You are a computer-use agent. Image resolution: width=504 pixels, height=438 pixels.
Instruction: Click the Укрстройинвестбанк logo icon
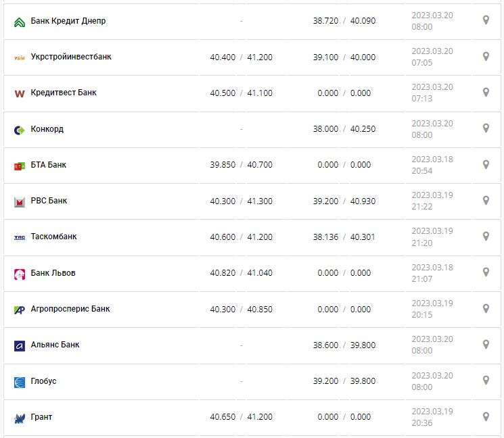click(x=19, y=57)
